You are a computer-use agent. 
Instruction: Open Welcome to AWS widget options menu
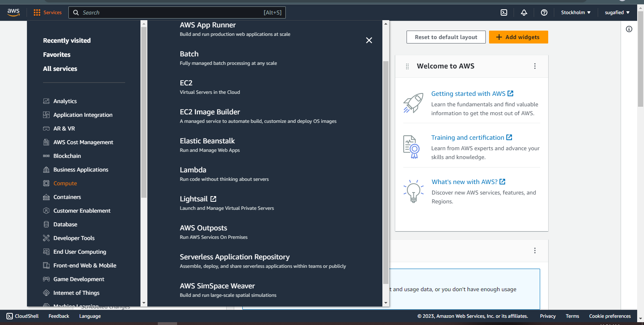[x=535, y=66]
